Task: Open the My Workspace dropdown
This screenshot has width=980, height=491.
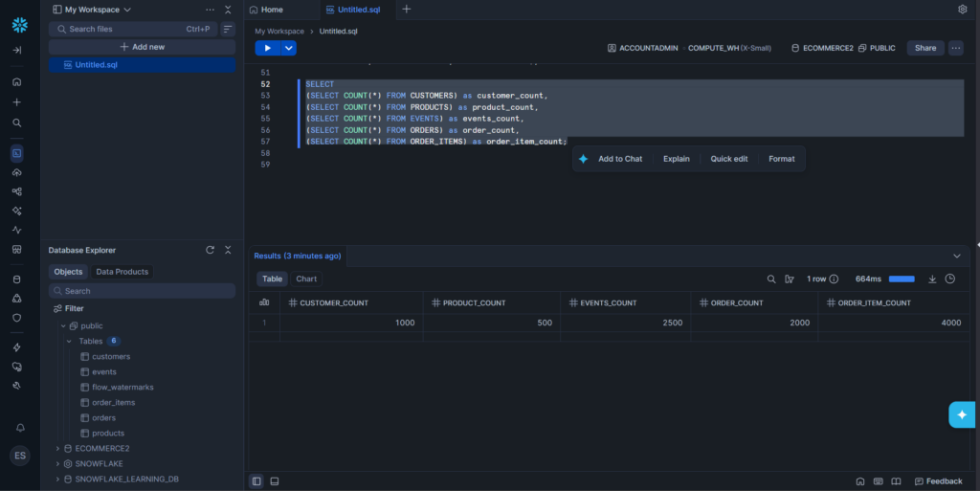Action: (92, 10)
